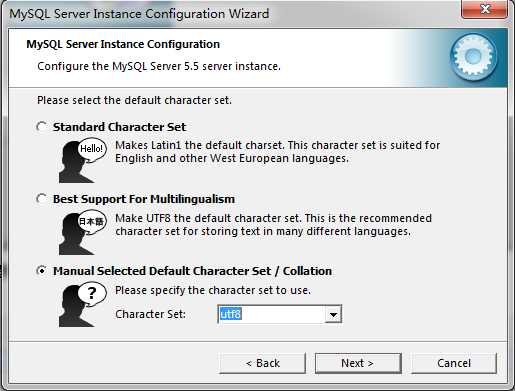Click the Latin1 description text
Viewport: 515px width, 391px height.
click(x=277, y=152)
